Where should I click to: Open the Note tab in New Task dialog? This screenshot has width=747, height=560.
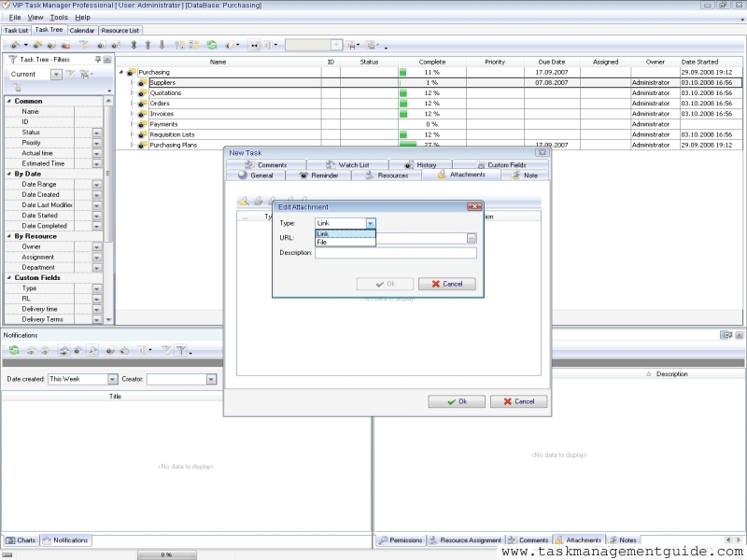pyautogui.click(x=525, y=175)
